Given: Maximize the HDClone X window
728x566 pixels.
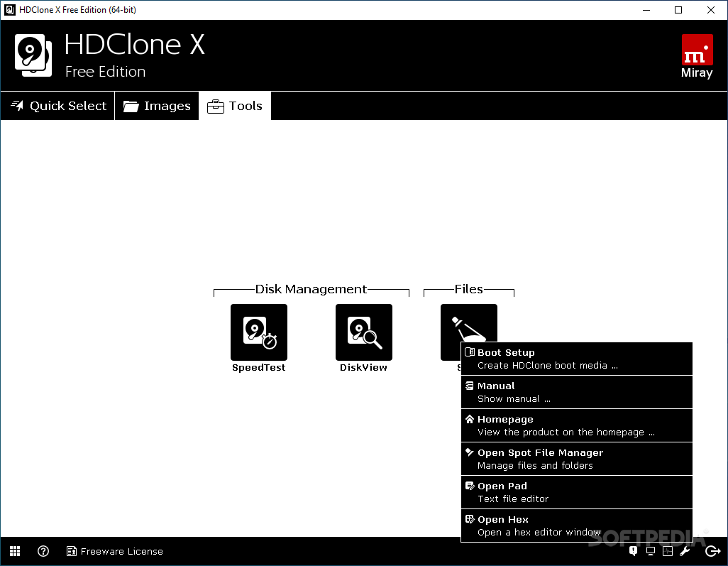Looking at the screenshot, I should (x=678, y=10).
